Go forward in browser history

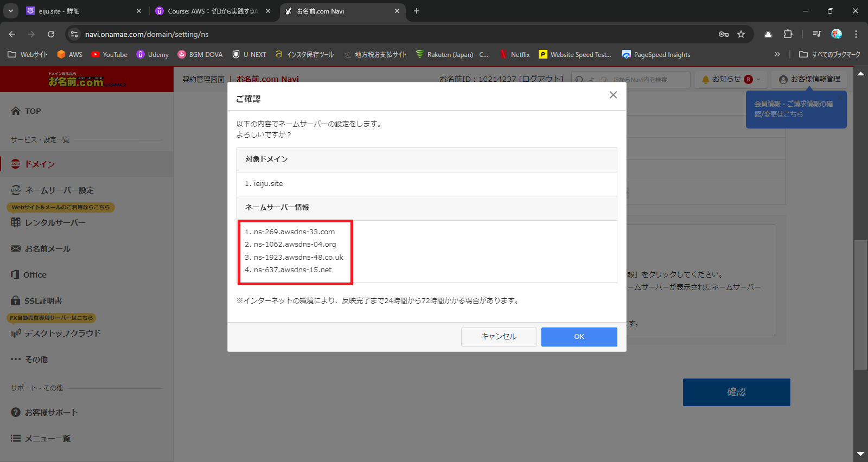tap(31, 34)
